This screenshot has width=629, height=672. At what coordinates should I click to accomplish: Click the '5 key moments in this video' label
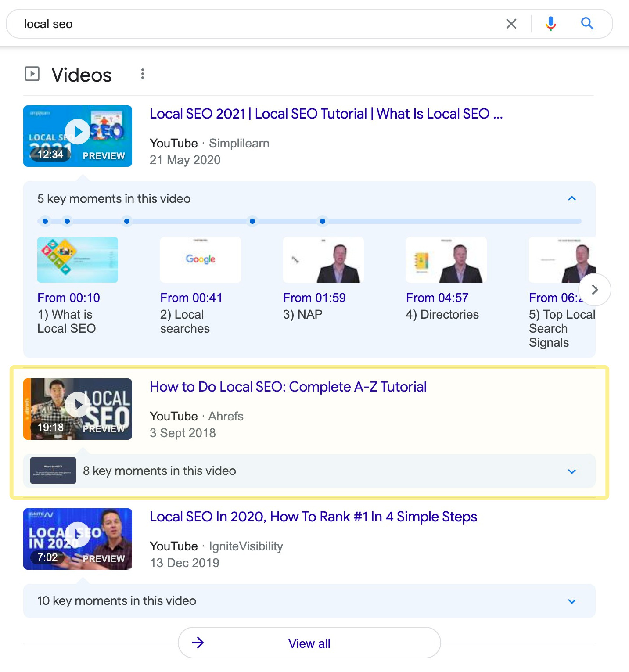coord(114,198)
